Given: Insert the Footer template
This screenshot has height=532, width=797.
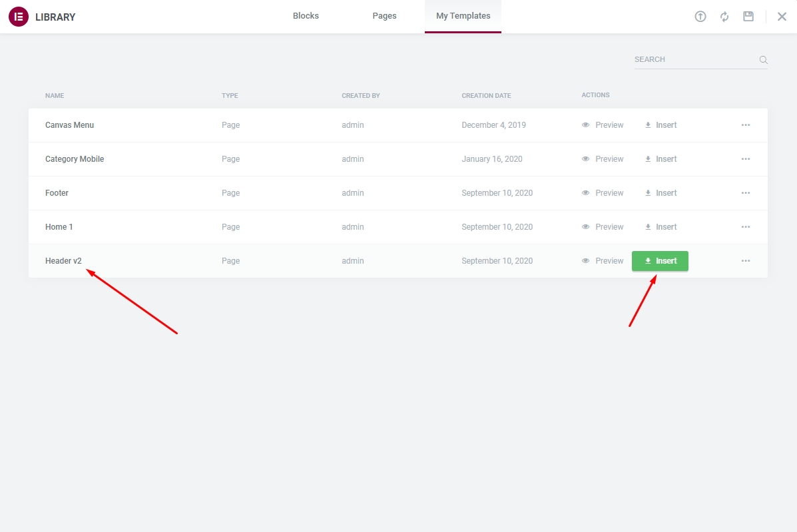Looking at the screenshot, I should point(661,193).
